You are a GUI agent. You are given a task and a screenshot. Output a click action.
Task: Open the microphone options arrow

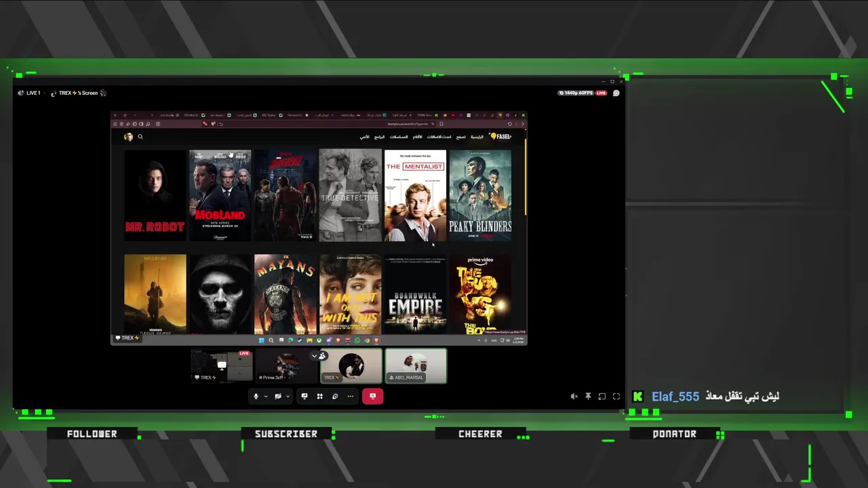pos(265,396)
